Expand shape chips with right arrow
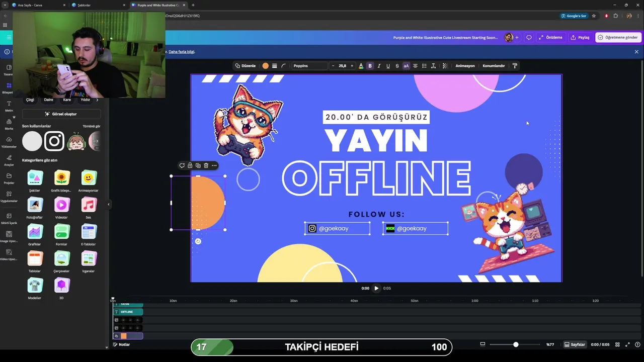This screenshot has height=362, width=644. tap(97, 100)
